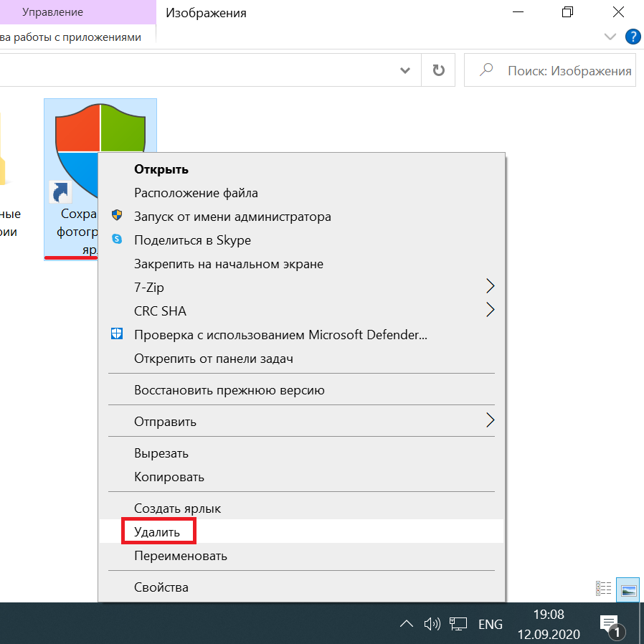Scan with Проверка с использованием Microsoft Defender
This screenshot has width=644, height=644.
pos(301,335)
